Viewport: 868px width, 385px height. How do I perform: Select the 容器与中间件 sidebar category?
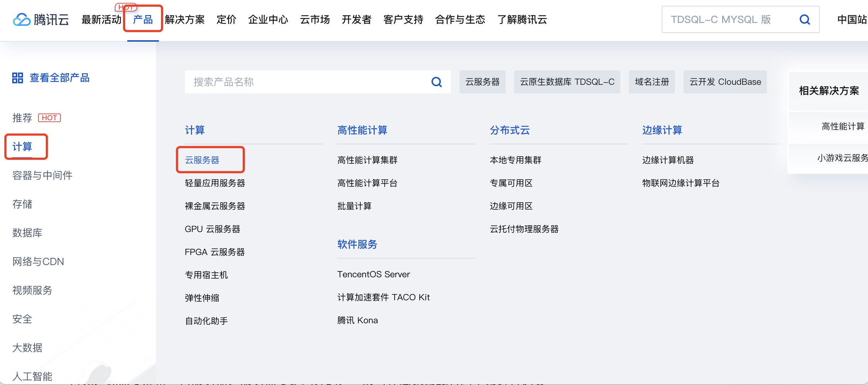tap(42, 175)
